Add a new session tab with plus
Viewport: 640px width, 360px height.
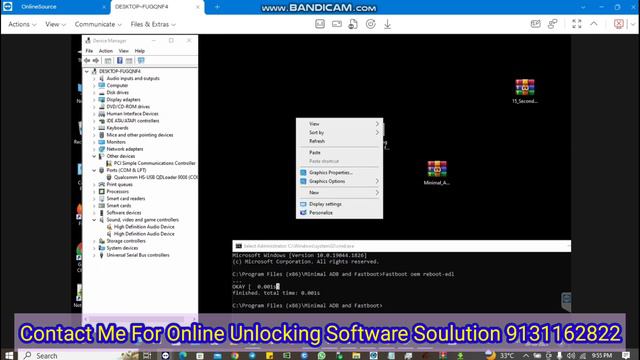[217, 7]
